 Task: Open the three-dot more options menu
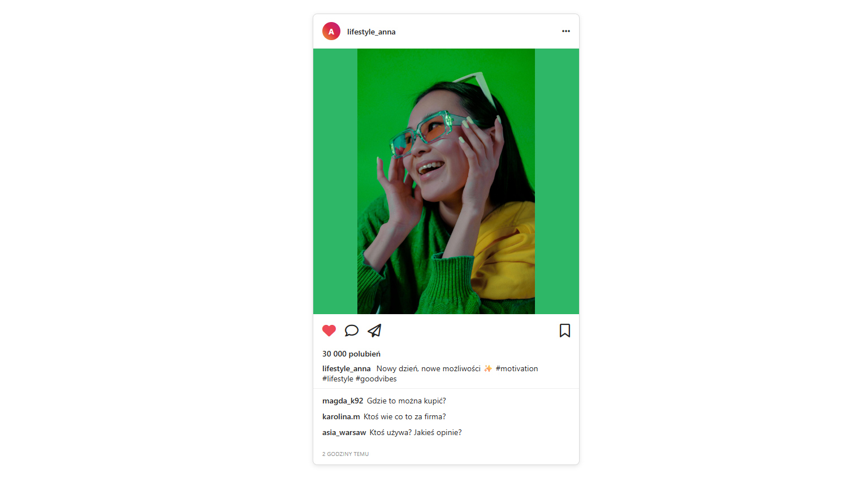pos(566,31)
